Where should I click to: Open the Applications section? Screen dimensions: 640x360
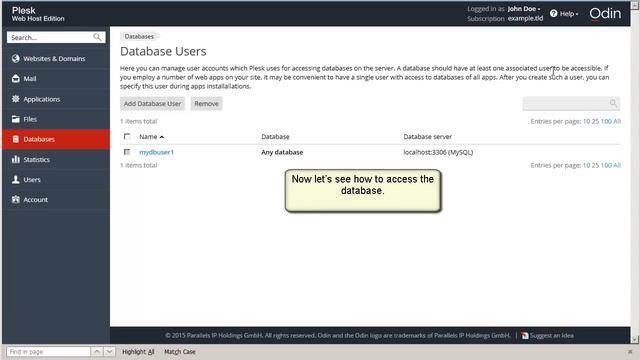(x=56, y=99)
